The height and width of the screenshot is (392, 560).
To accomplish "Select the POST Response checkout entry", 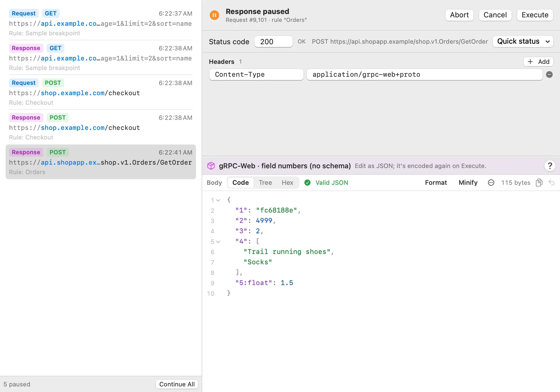I will pyautogui.click(x=101, y=127).
